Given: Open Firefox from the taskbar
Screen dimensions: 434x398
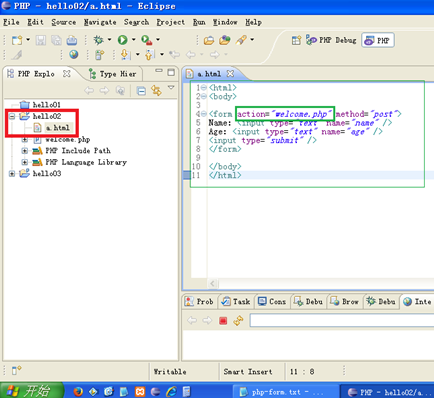Looking at the screenshot, I should (x=78, y=391).
